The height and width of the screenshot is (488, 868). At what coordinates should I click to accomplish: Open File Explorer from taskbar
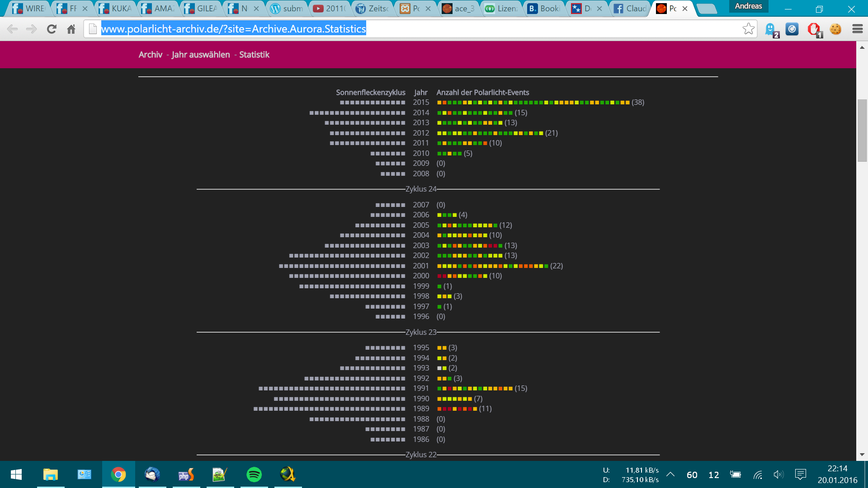(51, 474)
